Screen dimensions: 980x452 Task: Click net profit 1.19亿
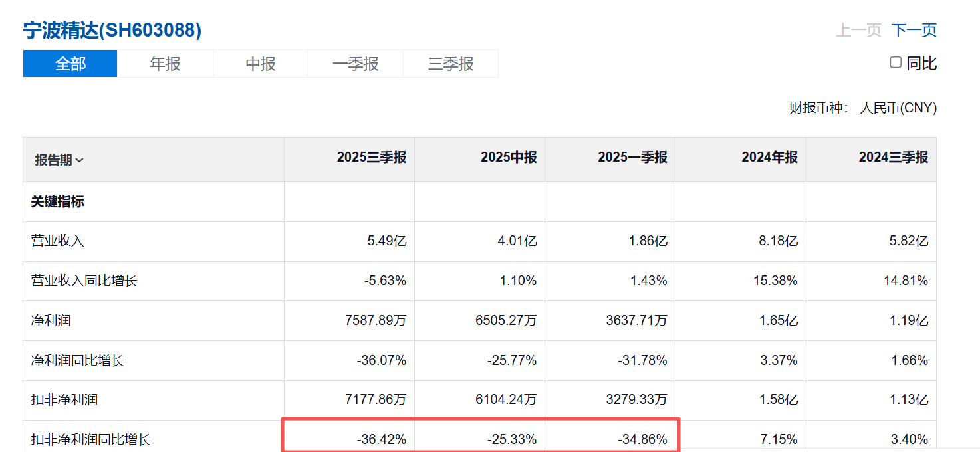(x=909, y=320)
